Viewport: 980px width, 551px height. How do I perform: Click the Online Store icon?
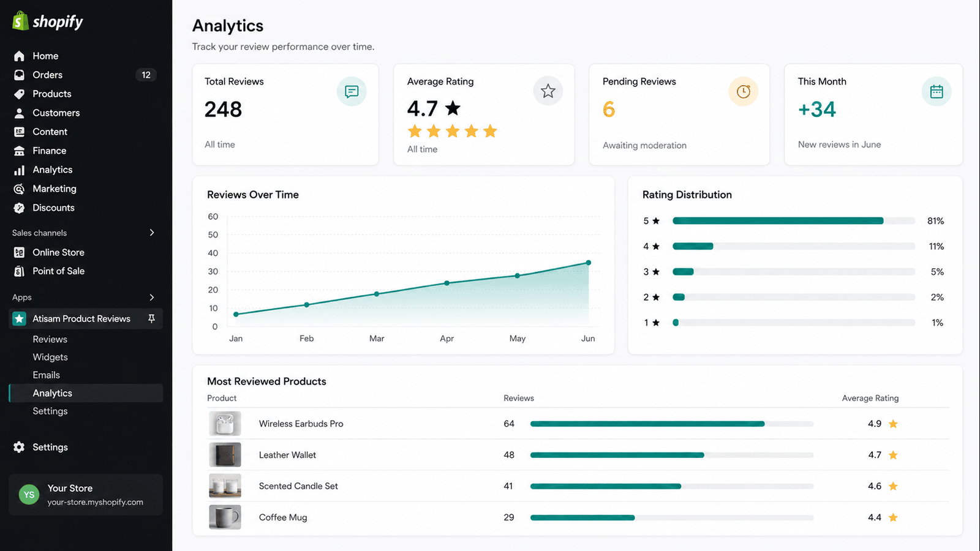coord(20,252)
